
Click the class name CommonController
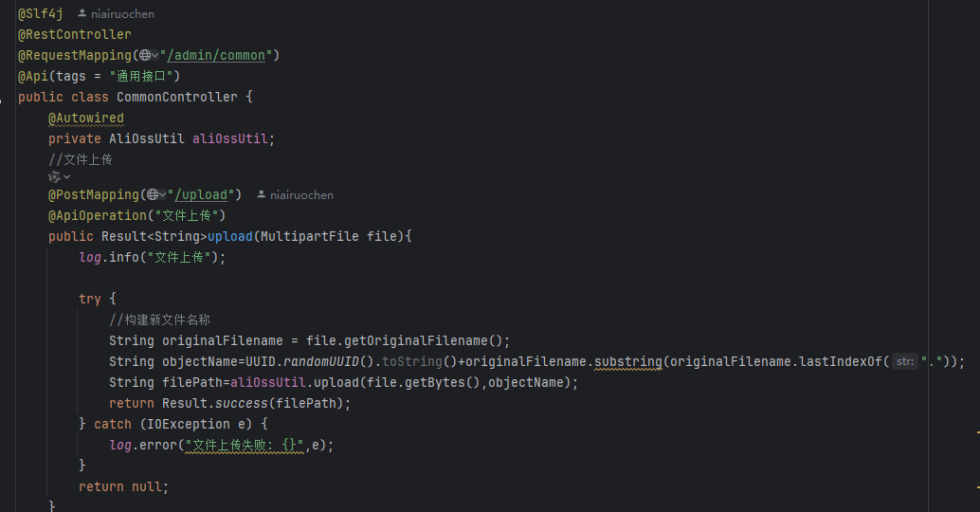(177, 97)
